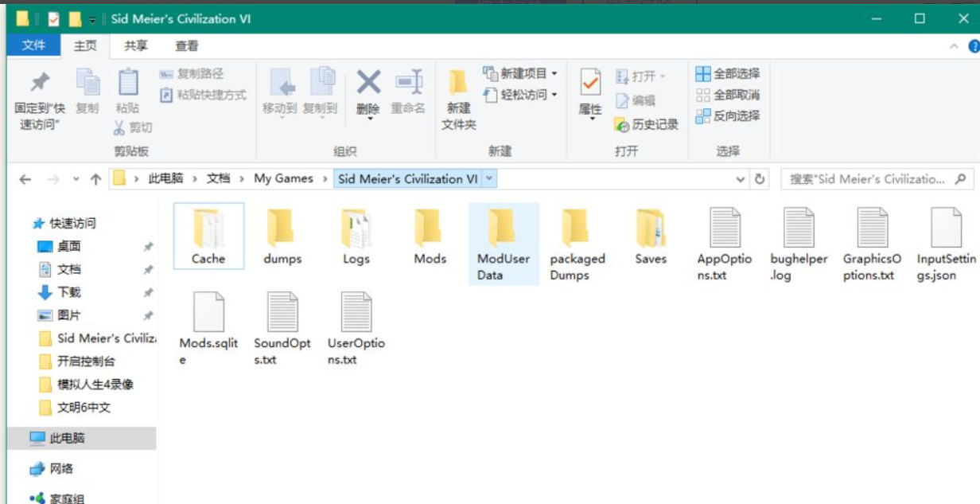Open the Logs folder
The width and height of the screenshot is (980, 504).
click(356, 236)
